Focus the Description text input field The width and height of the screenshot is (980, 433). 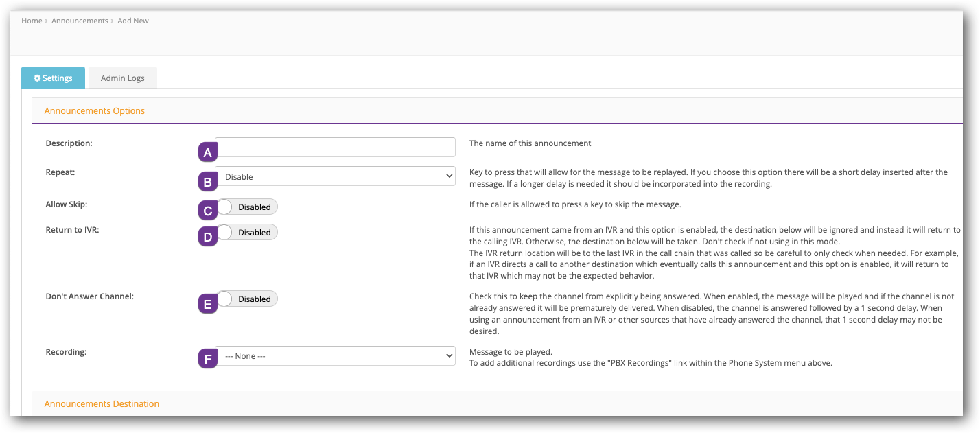tap(336, 147)
